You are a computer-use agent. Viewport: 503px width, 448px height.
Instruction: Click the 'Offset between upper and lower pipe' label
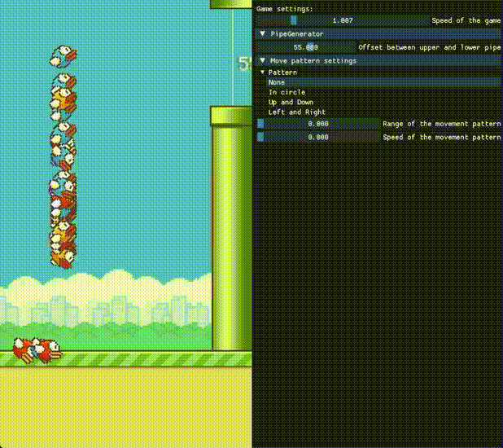[x=430, y=47]
